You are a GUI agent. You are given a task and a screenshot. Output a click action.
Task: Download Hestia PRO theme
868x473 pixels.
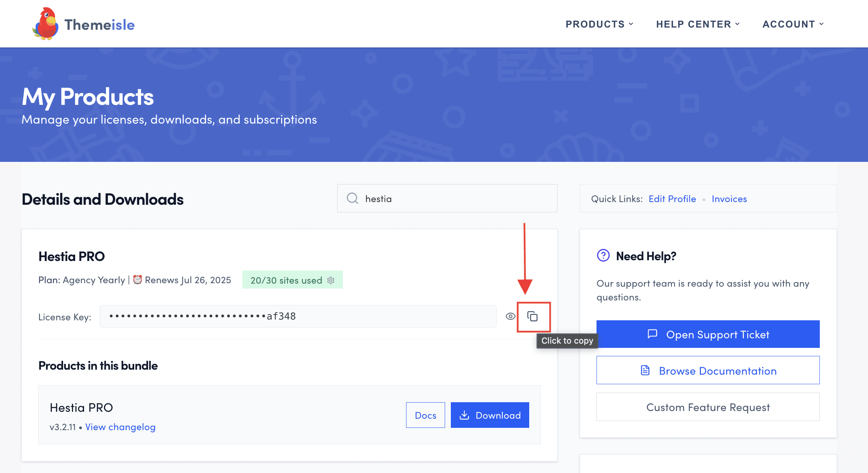point(489,415)
